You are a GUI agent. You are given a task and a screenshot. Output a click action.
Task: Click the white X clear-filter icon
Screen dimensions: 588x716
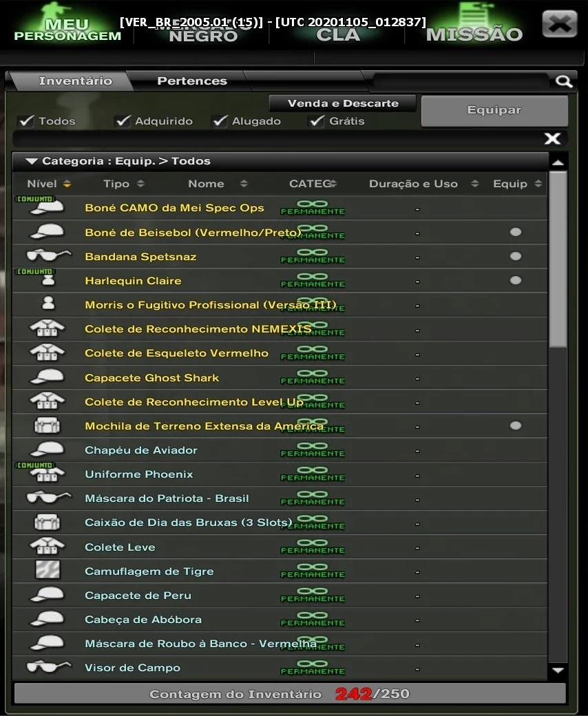tap(552, 139)
